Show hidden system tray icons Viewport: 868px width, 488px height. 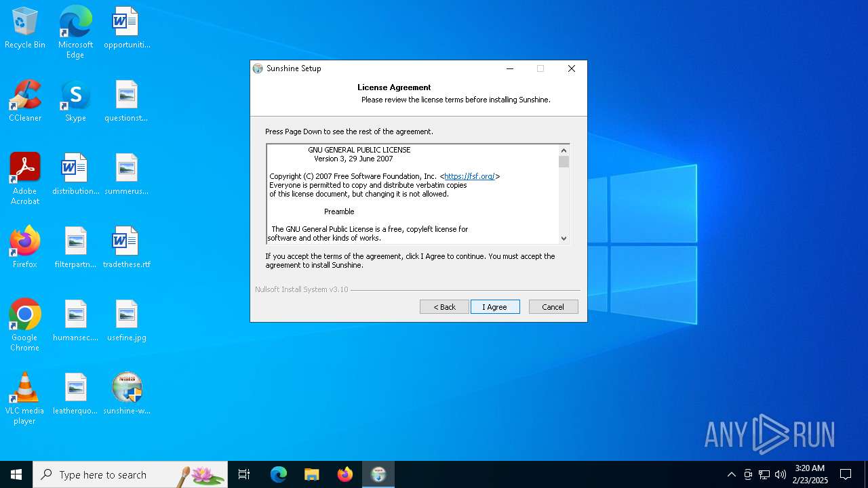click(731, 474)
